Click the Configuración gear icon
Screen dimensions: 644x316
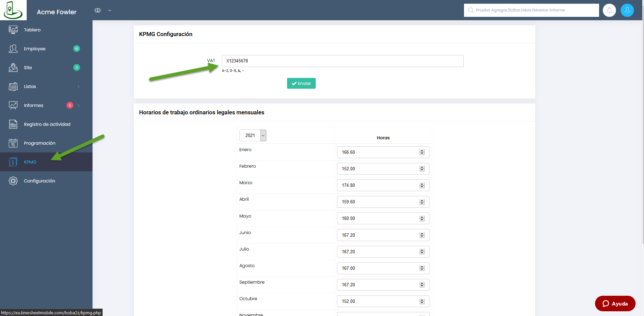[x=13, y=181]
